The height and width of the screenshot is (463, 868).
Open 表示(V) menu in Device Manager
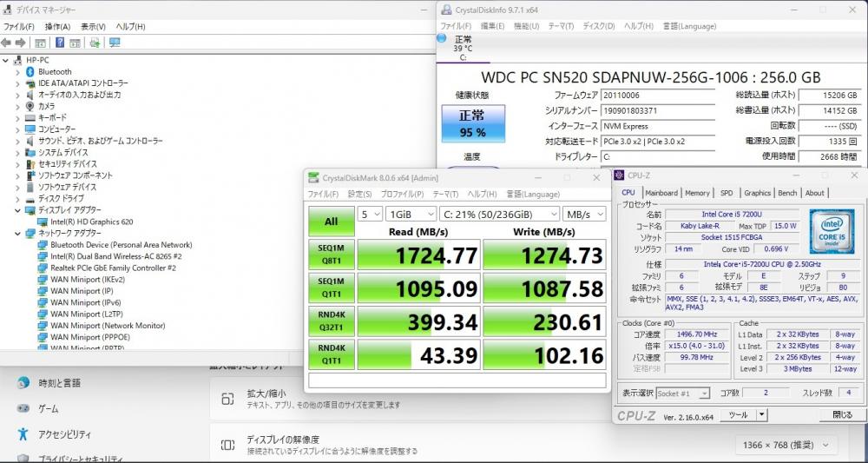[x=93, y=27]
